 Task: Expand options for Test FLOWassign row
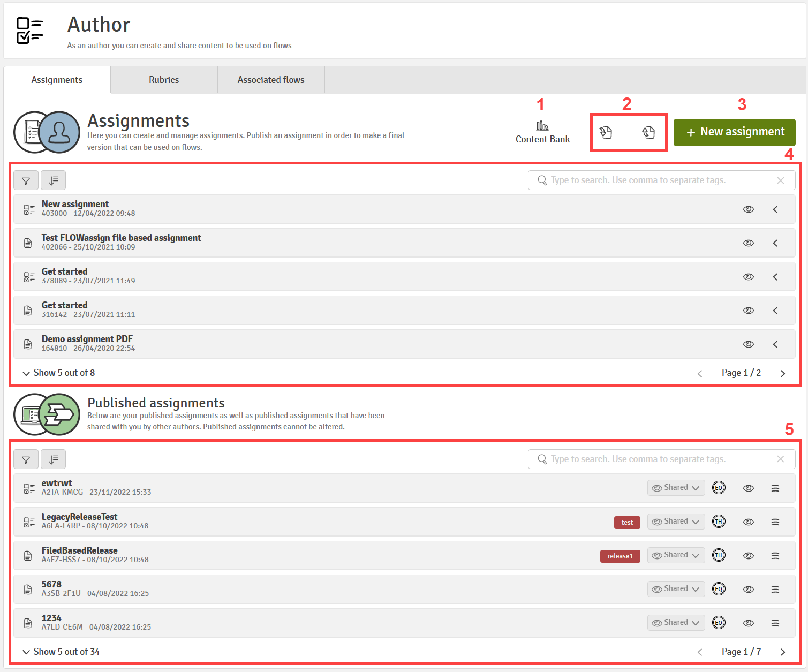coord(775,243)
